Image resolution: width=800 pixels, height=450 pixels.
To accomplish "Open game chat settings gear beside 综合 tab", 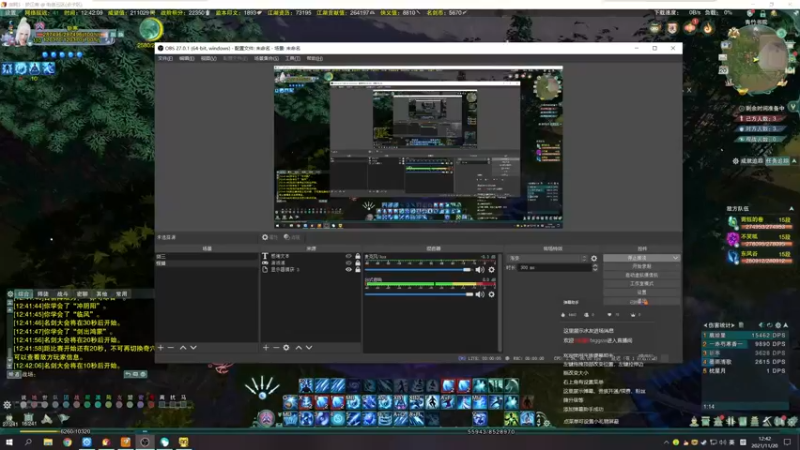I will pyautogui.click(x=10, y=294).
